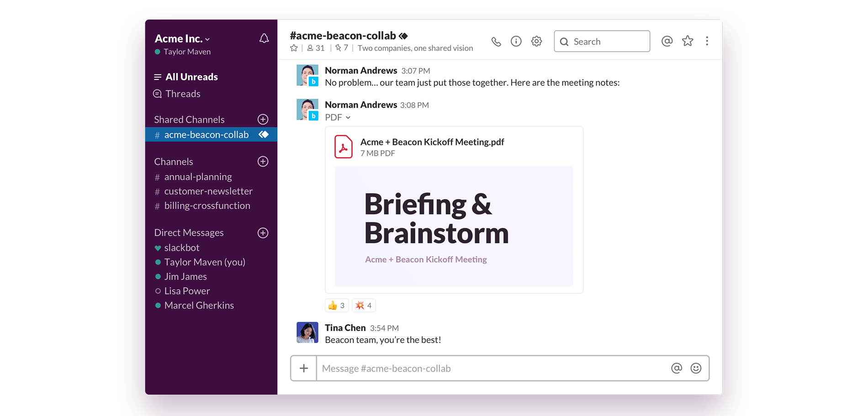Viewport: 868px width, 416px height.
Task: Click Norman Andrews name on 3:08 PM message
Action: pyautogui.click(x=361, y=105)
